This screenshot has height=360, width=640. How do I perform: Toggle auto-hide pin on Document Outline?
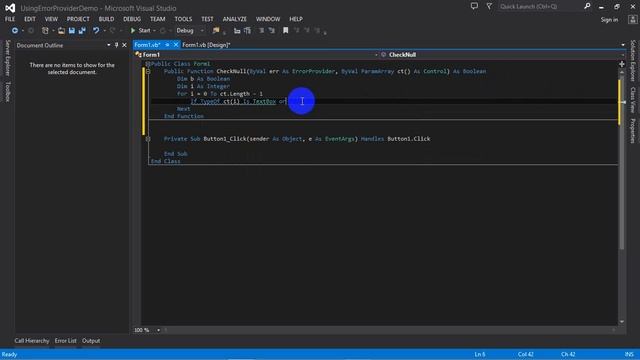tap(116, 45)
